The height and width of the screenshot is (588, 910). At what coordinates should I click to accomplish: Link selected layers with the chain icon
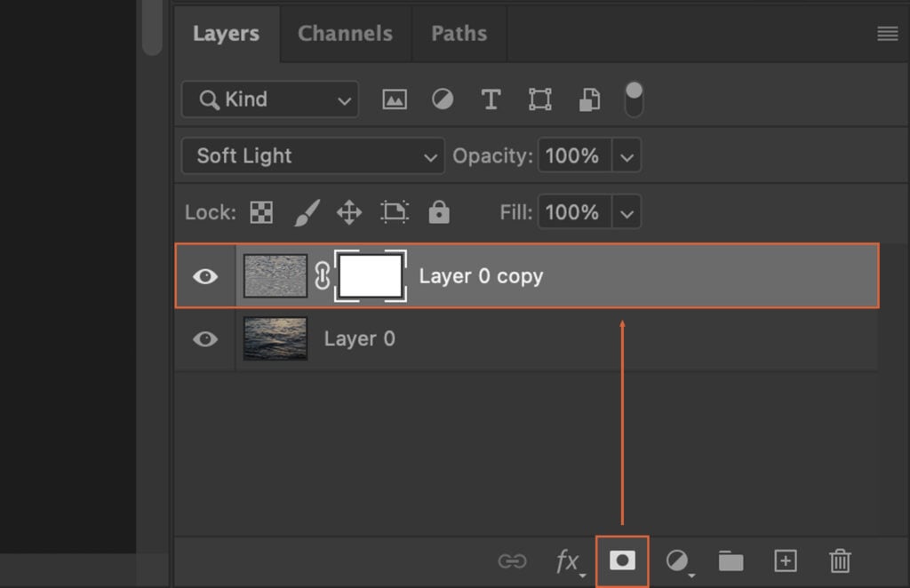pyautogui.click(x=513, y=560)
